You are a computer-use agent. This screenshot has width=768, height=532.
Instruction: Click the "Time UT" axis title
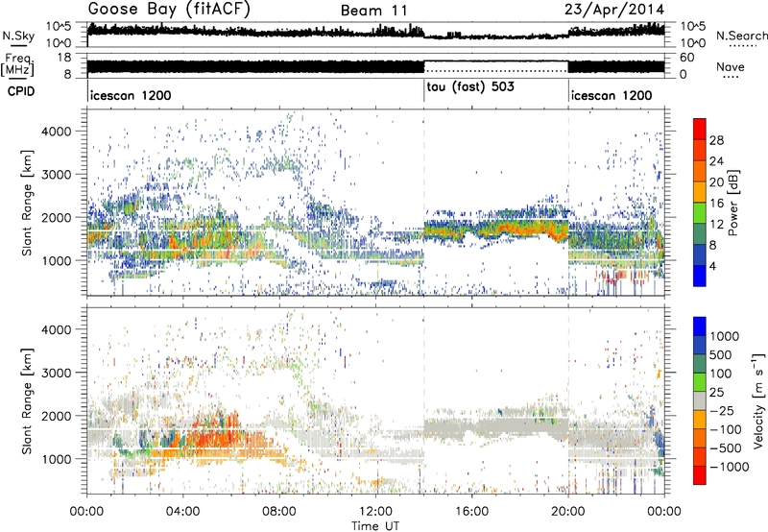pyautogui.click(x=375, y=526)
